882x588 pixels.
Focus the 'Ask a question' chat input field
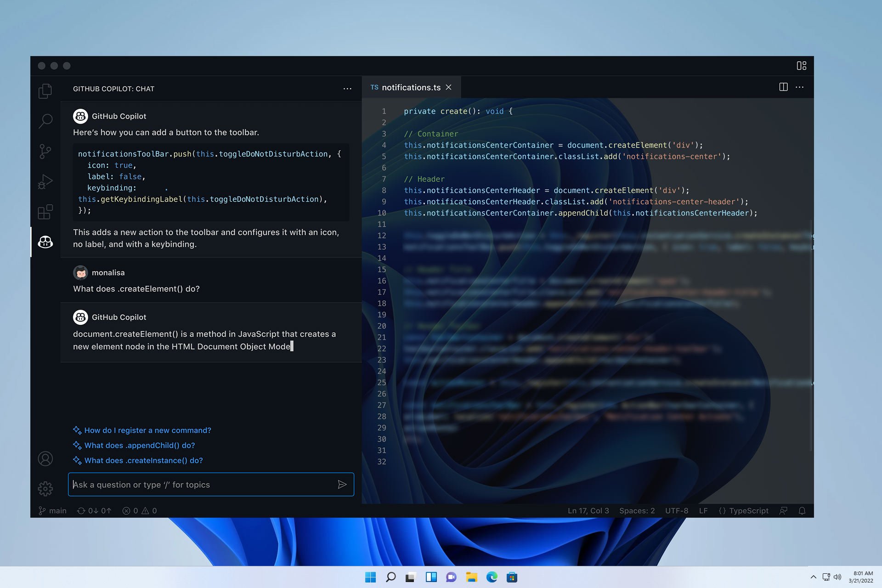(202, 485)
